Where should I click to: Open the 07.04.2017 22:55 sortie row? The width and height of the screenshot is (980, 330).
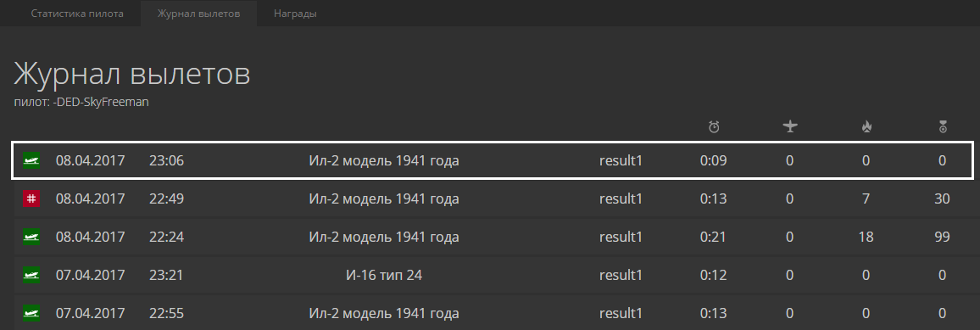click(491, 313)
